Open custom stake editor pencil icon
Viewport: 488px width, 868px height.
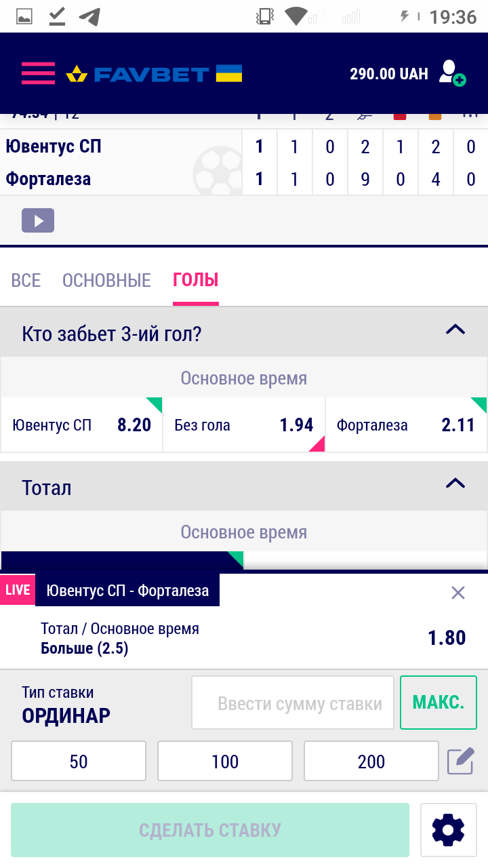460,761
